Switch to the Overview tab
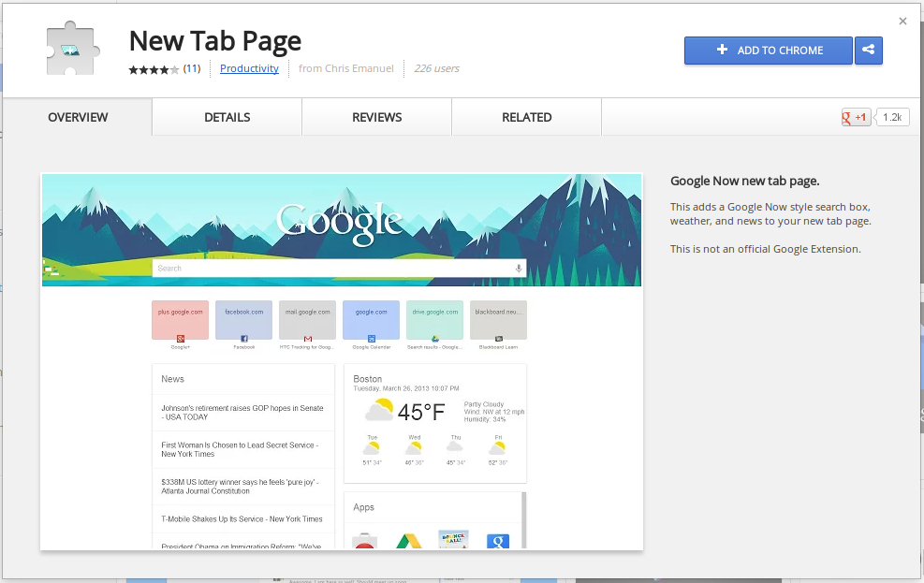Screen dimensions: 924x583 (78, 117)
